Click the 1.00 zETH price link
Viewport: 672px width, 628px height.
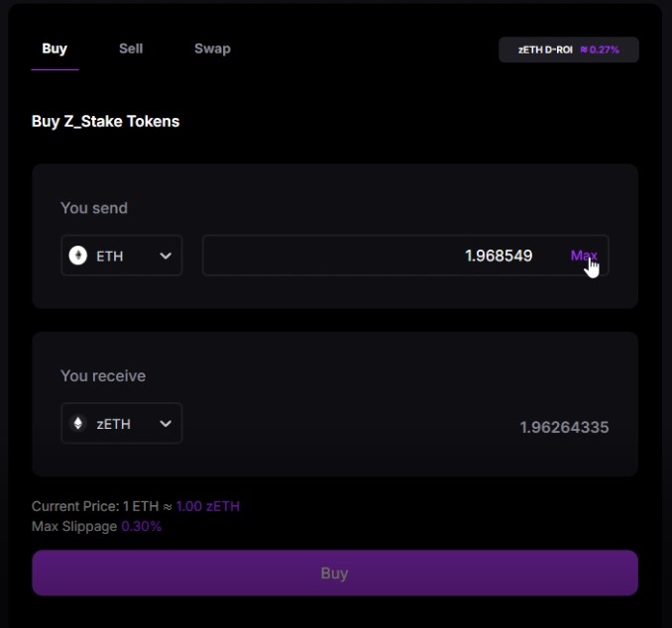208,506
